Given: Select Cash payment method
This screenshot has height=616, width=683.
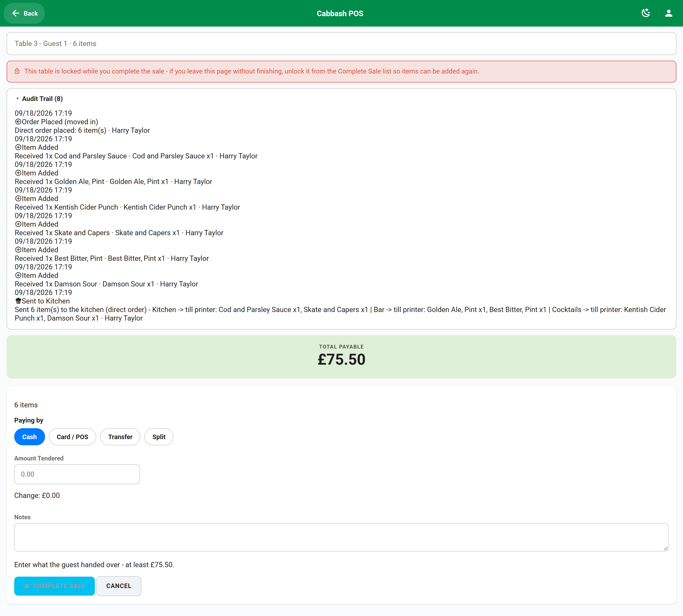Looking at the screenshot, I should [x=29, y=437].
